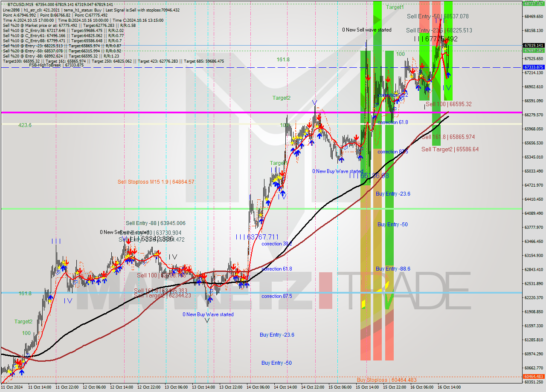Click the 65345.010 price axis value

coord(534,157)
